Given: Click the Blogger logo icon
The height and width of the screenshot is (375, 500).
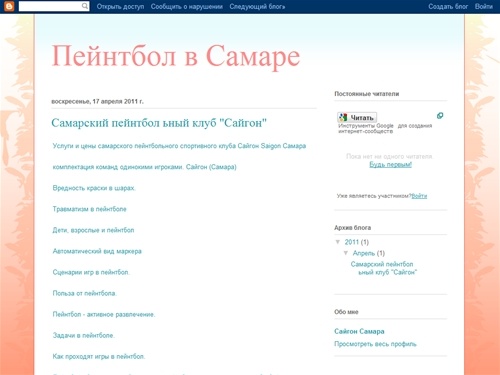Looking at the screenshot, I should pos(9,6).
